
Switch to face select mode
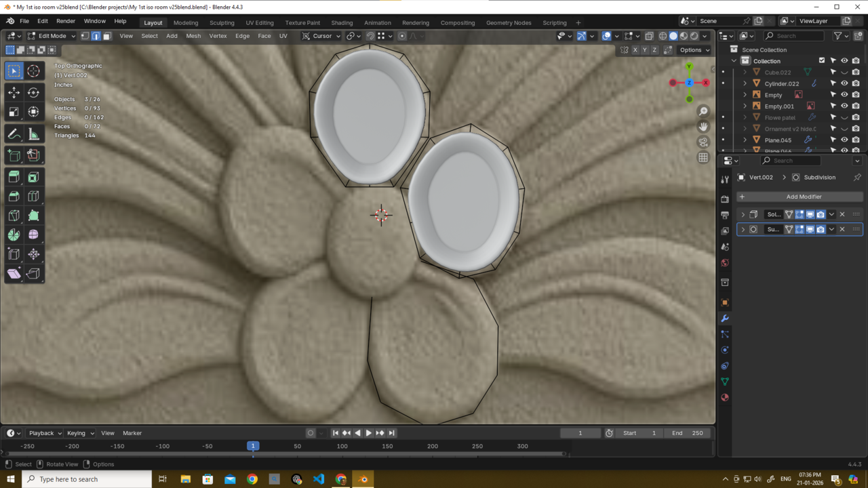pos(106,36)
